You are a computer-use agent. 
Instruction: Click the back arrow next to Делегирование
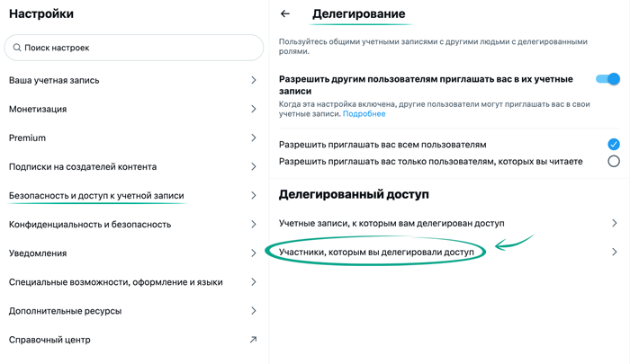click(x=285, y=14)
